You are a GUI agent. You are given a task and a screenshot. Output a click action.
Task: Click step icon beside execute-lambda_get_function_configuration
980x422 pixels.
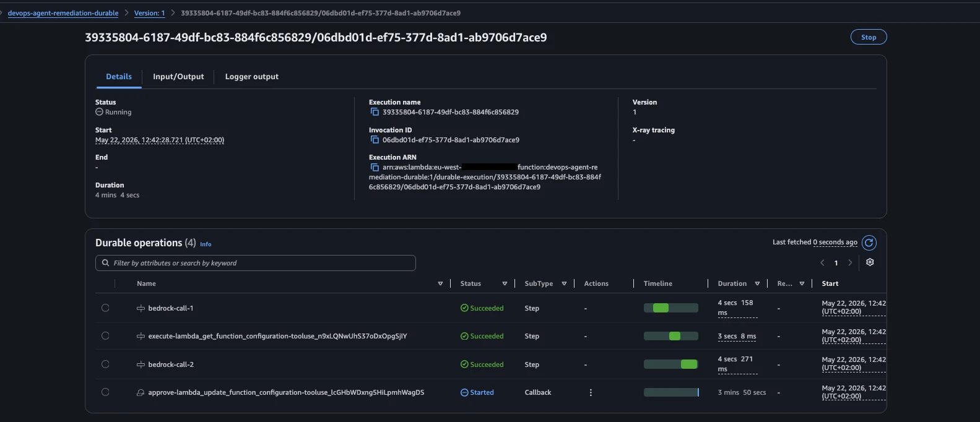click(141, 336)
